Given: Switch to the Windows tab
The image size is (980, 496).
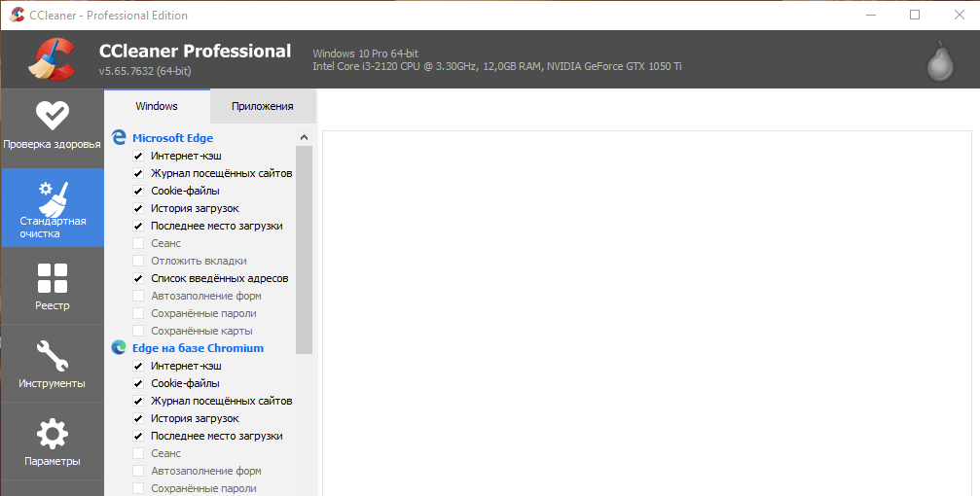Looking at the screenshot, I should (157, 106).
